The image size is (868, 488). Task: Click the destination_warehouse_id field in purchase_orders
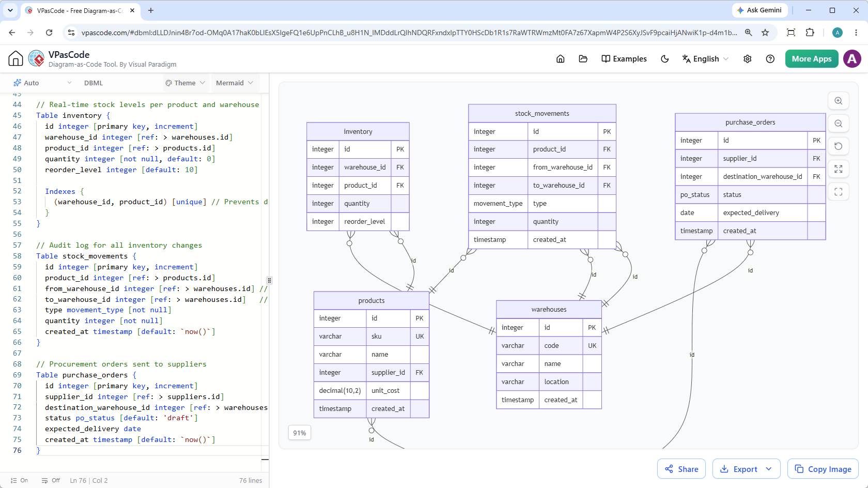pos(763,176)
